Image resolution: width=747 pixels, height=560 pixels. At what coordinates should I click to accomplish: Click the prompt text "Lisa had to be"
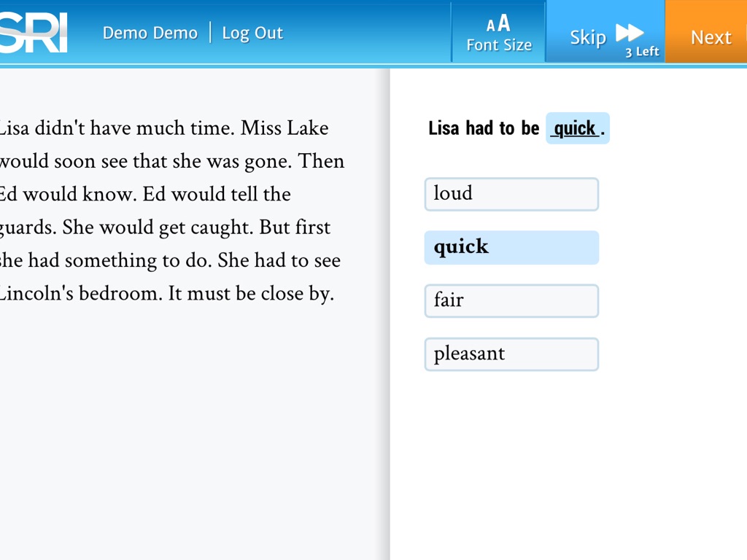(x=484, y=129)
